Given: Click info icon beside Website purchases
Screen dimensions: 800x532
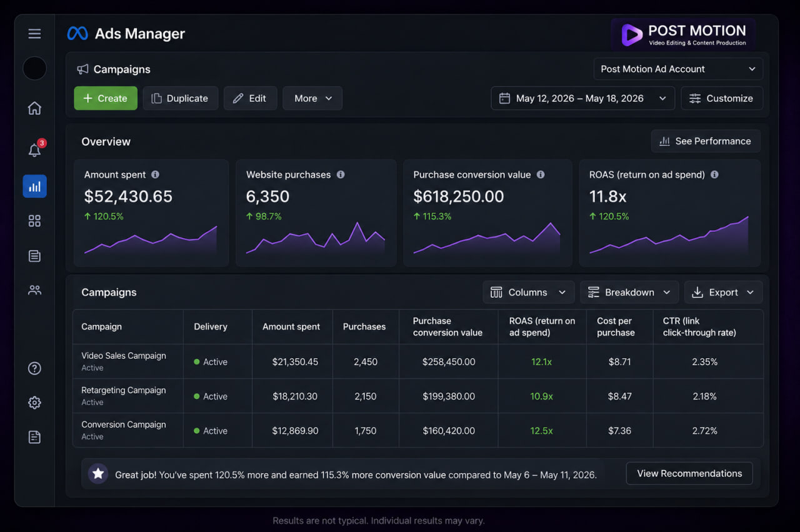Looking at the screenshot, I should click(341, 174).
